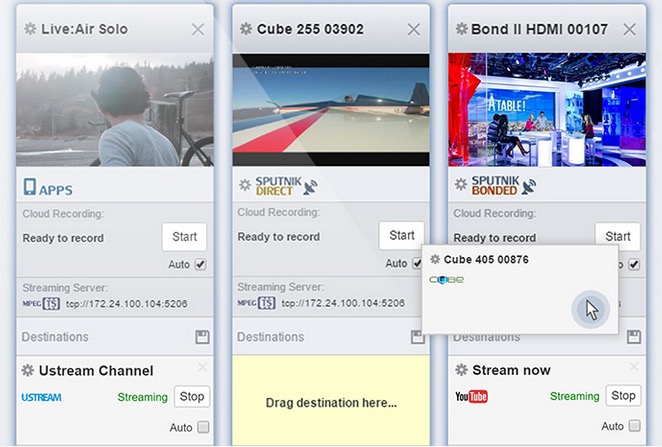Click the Bond II HDMI video preview
The image size is (662, 447).
[x=547, y=109]
